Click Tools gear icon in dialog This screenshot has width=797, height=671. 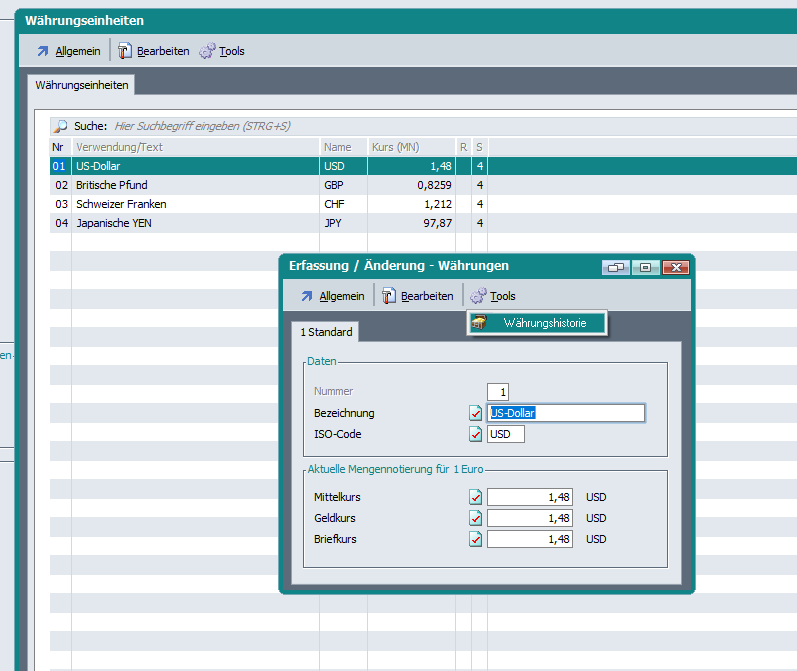tap(479, 296)
